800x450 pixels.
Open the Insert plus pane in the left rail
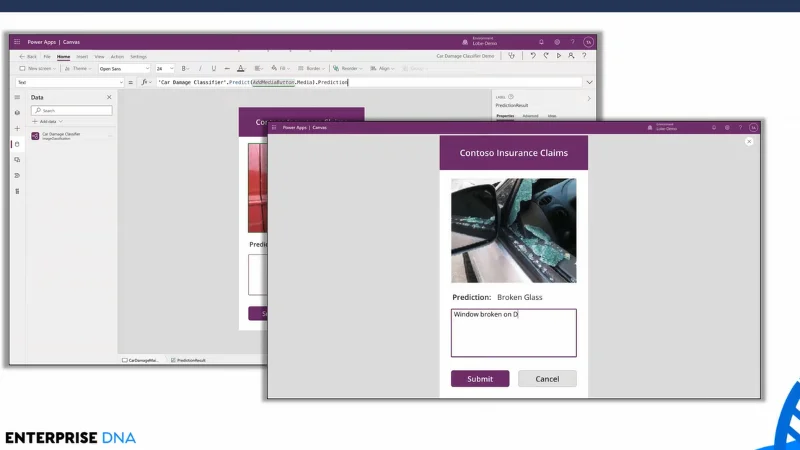[x=17, y=129]
